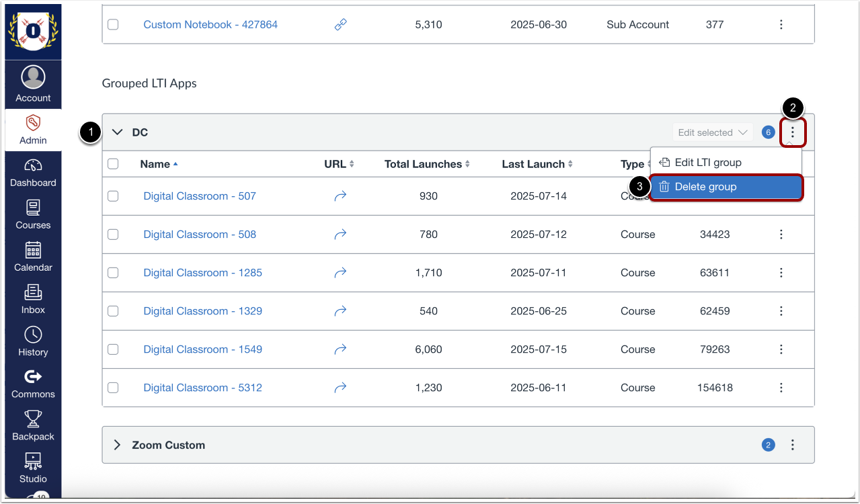Open the Edit selected dropdown
The width and height of the screenshot is (860, 504).
click(x=713, y=132)
